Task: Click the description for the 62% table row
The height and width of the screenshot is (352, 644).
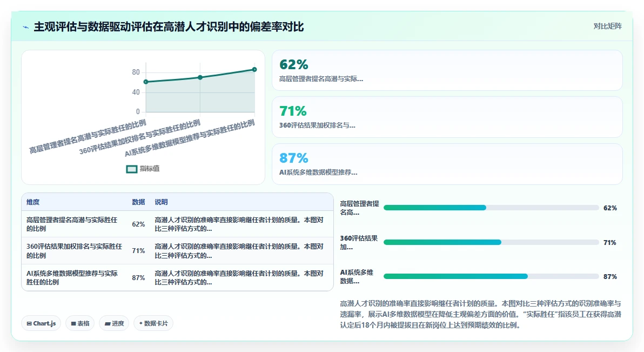Action: click(239, 224)
